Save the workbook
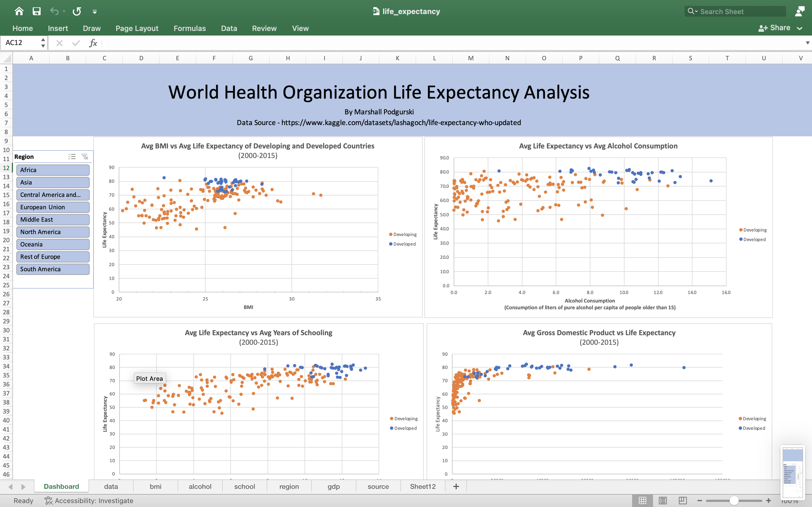This screenshot has width=812, height=507. point(37,11)
